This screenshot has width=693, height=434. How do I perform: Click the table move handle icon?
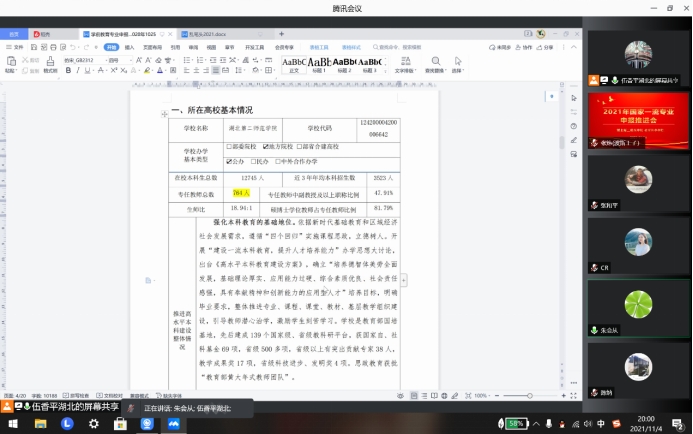point(166,115)
